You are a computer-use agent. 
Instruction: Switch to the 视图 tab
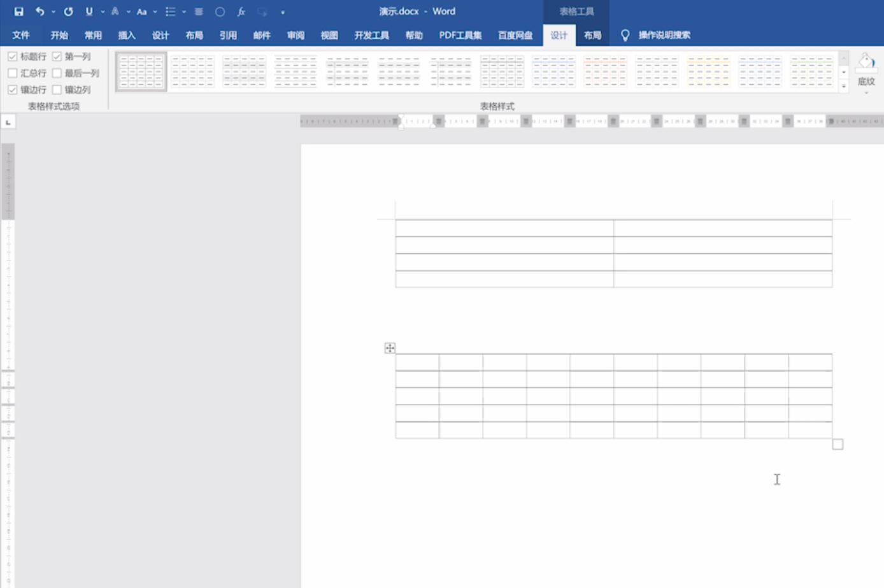(329, 35)
